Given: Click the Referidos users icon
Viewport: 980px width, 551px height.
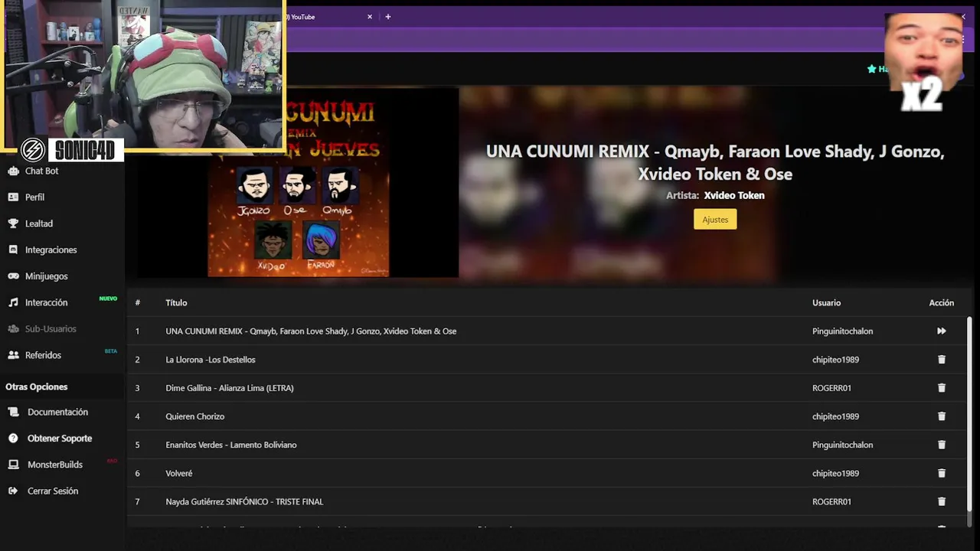Looking at the screenshot, I should [x=13, y=355].
